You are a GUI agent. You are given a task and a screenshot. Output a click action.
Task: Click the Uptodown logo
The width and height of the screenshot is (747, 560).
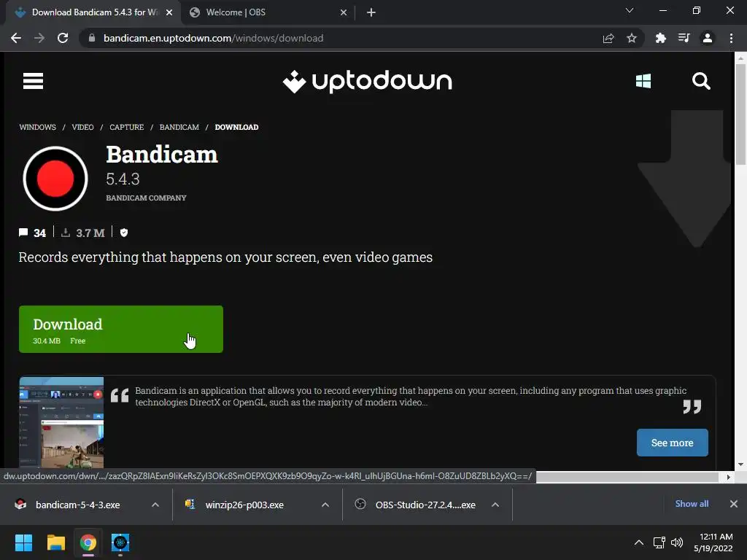[368, 82]
